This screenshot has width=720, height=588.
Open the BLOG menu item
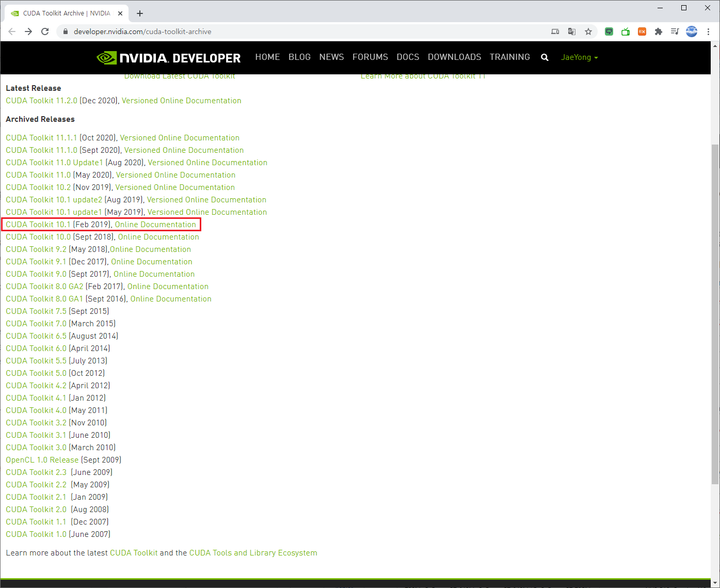coord(299,57)
